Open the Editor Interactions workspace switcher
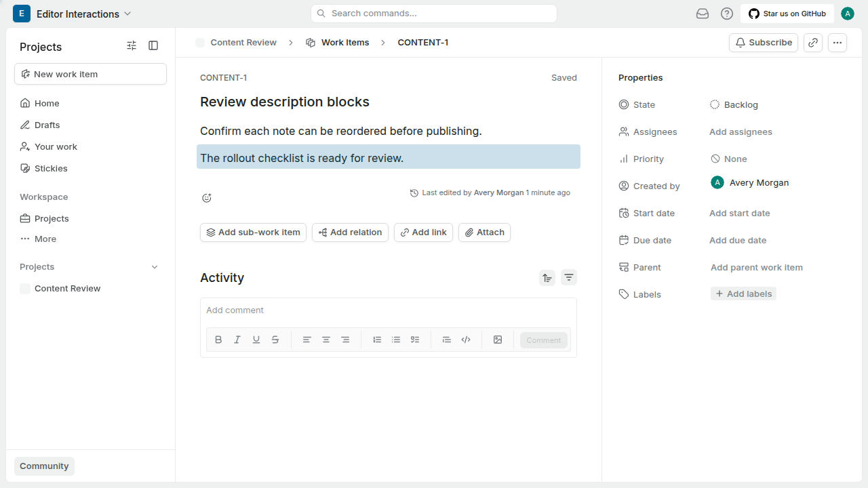Screen dimensions: 868x488 coord(73,14)
